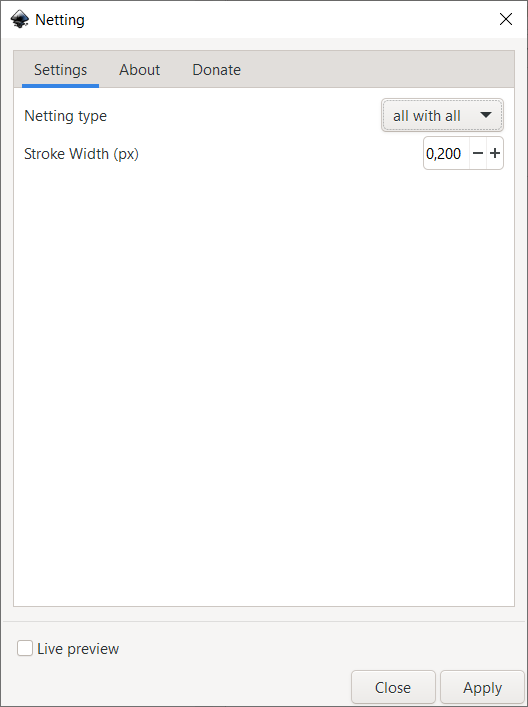Click blank tab bar area beside Donate
This screenshot has height=707, width=528.
379,70
